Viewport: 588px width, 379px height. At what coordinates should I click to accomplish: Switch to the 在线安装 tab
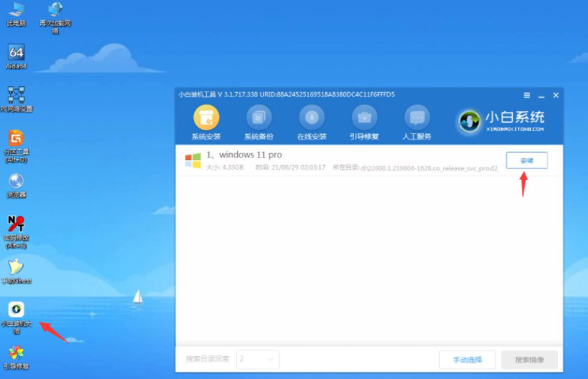point(311,123)
